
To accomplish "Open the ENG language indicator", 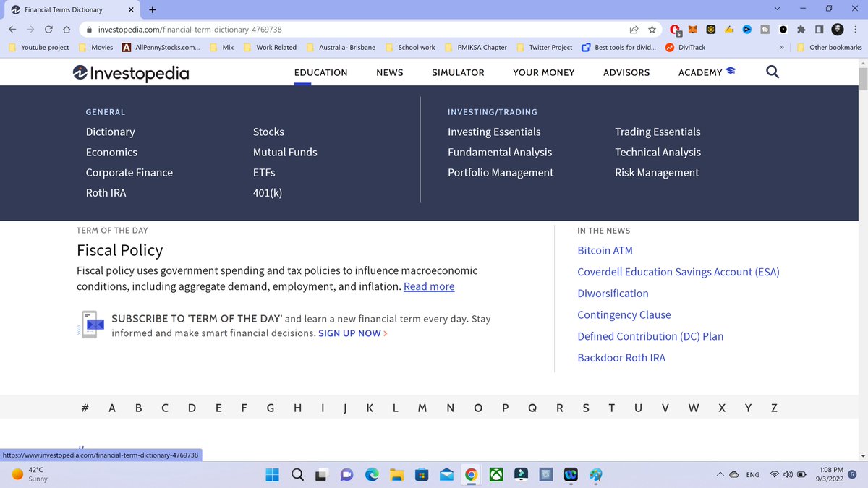I will coord(753,474).
